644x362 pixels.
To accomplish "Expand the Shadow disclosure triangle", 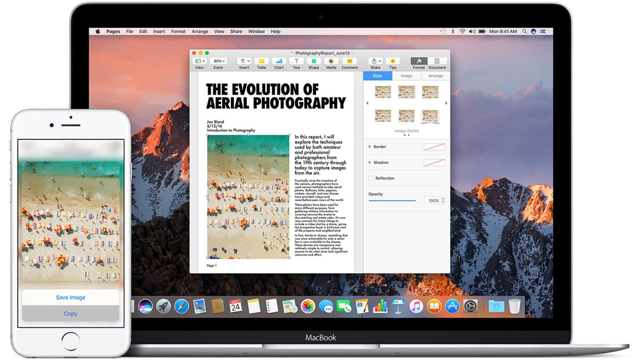I will 370,162.
